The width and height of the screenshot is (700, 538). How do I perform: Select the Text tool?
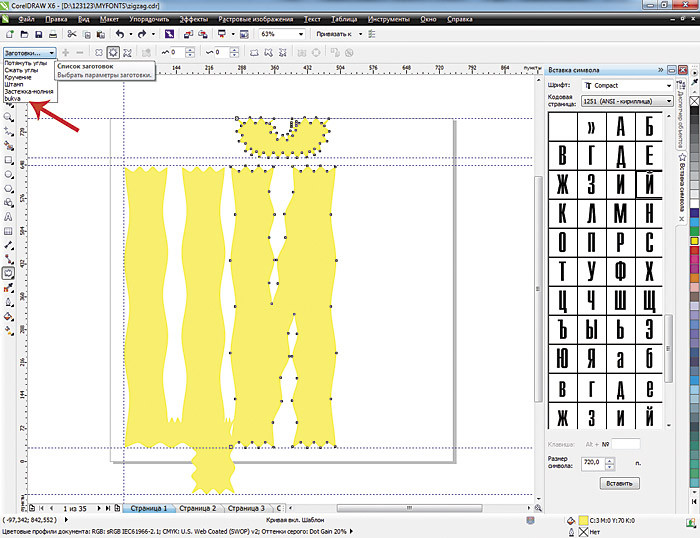pyautogui.click(x=8, y=217)
